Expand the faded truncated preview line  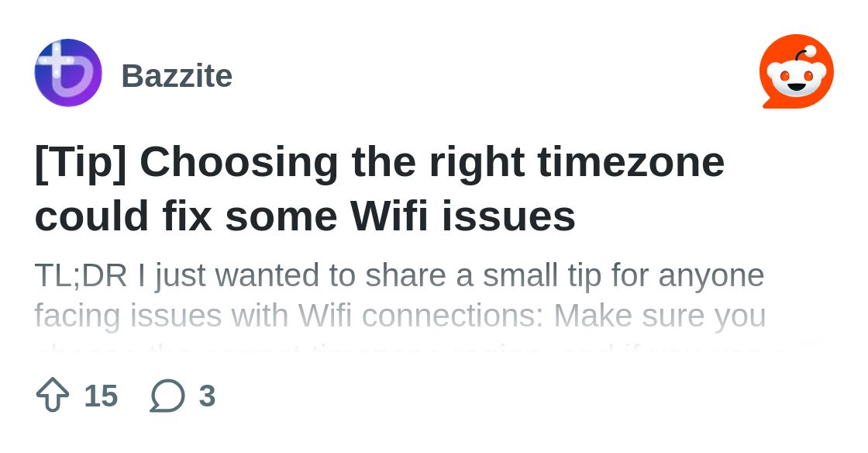pyautogui.click(x=411, y=349)
